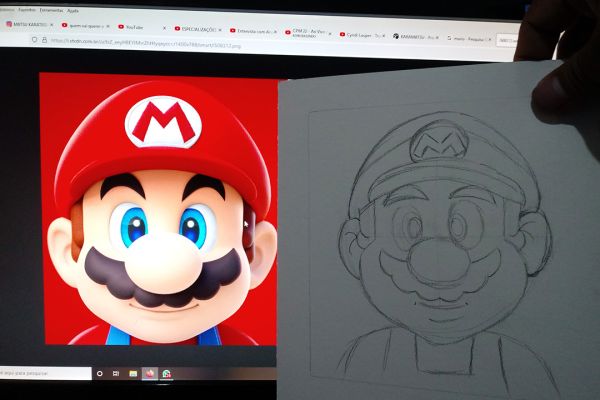Open Task View from the taskbar

115,373
